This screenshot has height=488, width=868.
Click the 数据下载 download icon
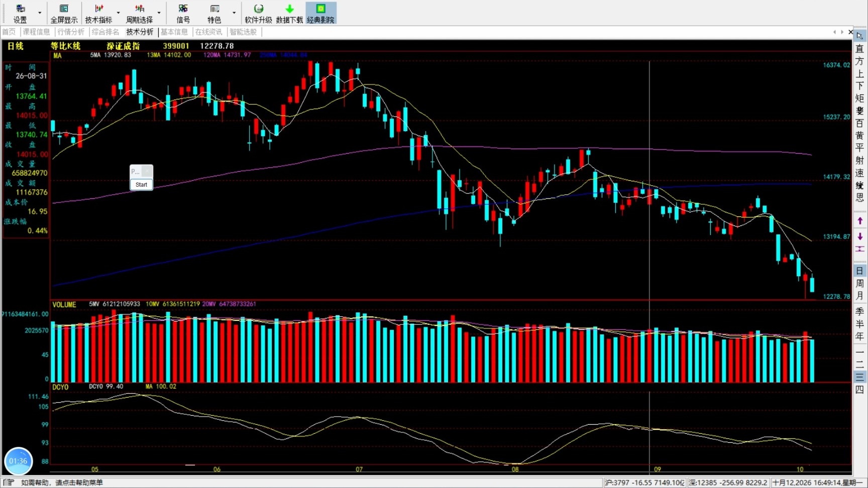(289, 13)
